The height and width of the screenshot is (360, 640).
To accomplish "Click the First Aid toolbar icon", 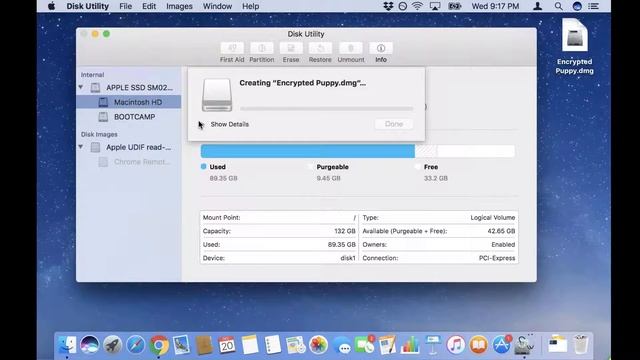I will (232, 48).
